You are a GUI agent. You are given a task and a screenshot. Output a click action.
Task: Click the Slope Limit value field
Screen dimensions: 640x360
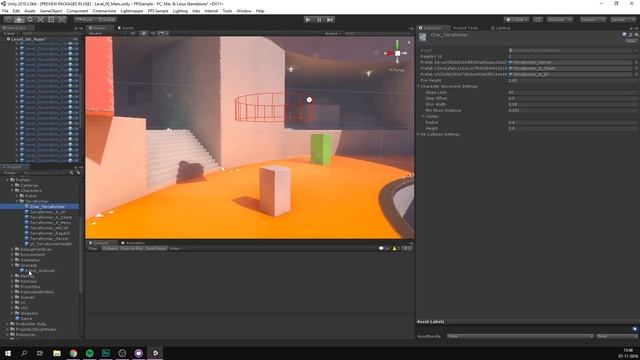pyautogui.click(x=573, y=92)
